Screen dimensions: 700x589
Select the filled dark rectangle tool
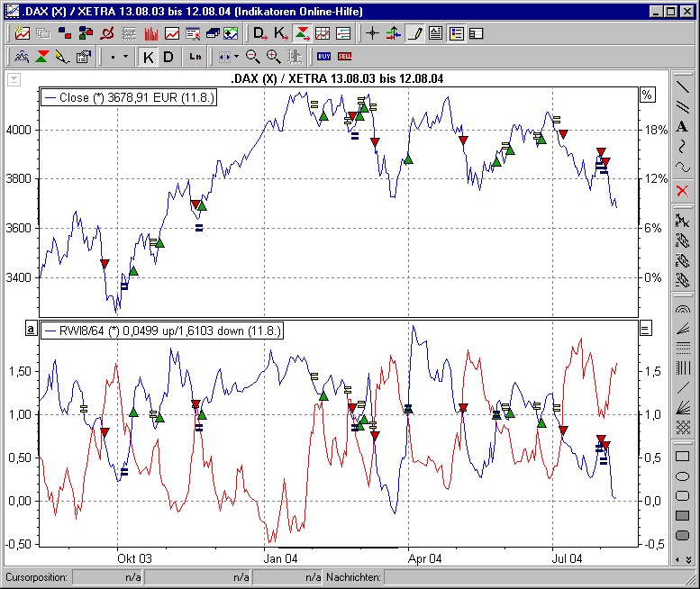pos(682,515)
